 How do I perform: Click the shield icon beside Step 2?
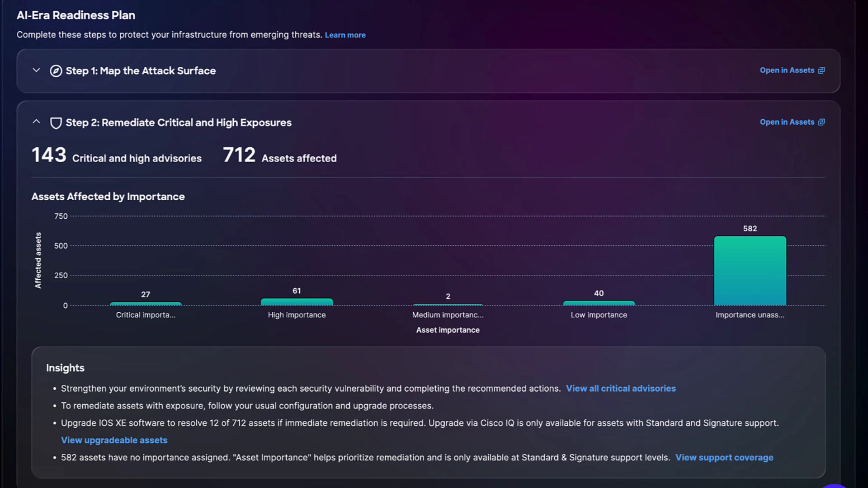click(56, 123)
